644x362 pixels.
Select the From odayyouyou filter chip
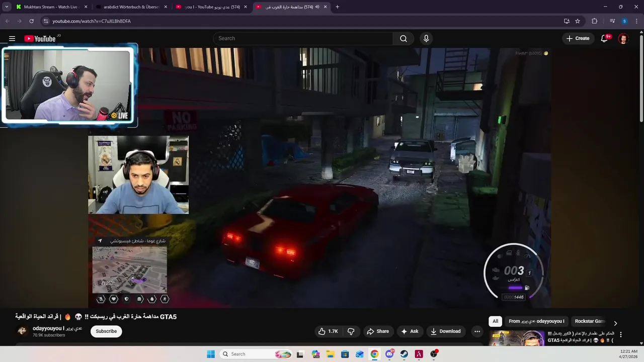coord(536,321)
